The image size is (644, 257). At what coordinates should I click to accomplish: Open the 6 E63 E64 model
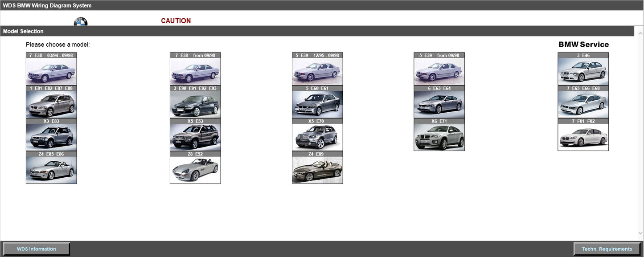[439, 104]
